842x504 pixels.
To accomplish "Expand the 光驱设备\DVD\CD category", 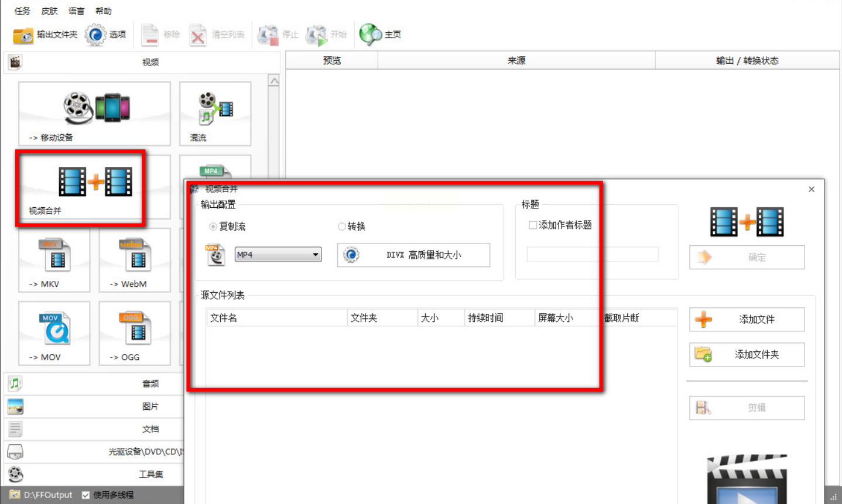I will pos(94,452).
